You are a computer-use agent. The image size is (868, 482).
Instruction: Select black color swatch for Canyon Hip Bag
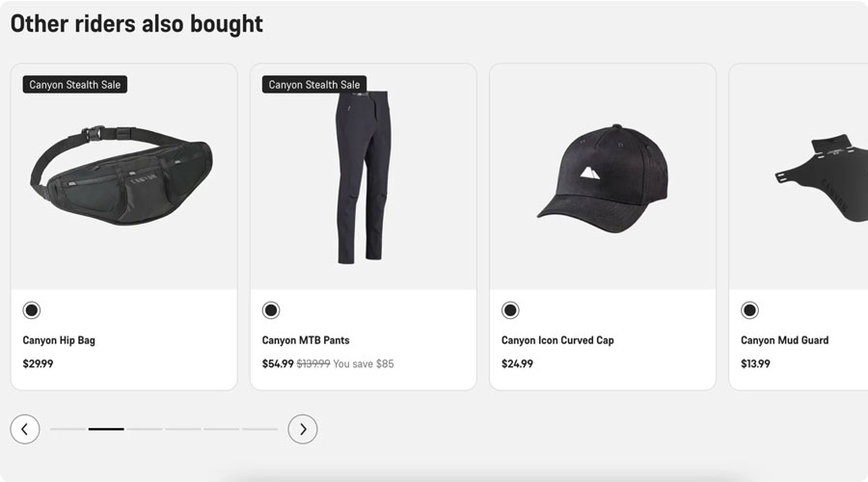tap(32, 310)
